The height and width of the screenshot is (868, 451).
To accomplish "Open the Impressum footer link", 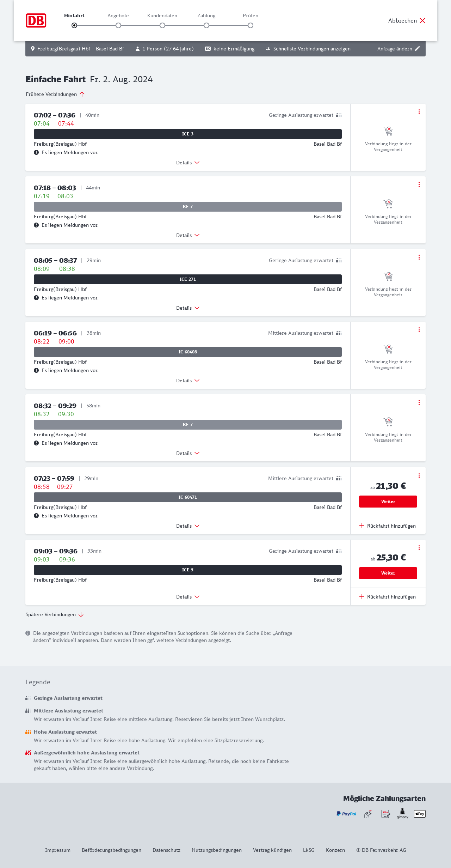I will (x=58, y=850).
